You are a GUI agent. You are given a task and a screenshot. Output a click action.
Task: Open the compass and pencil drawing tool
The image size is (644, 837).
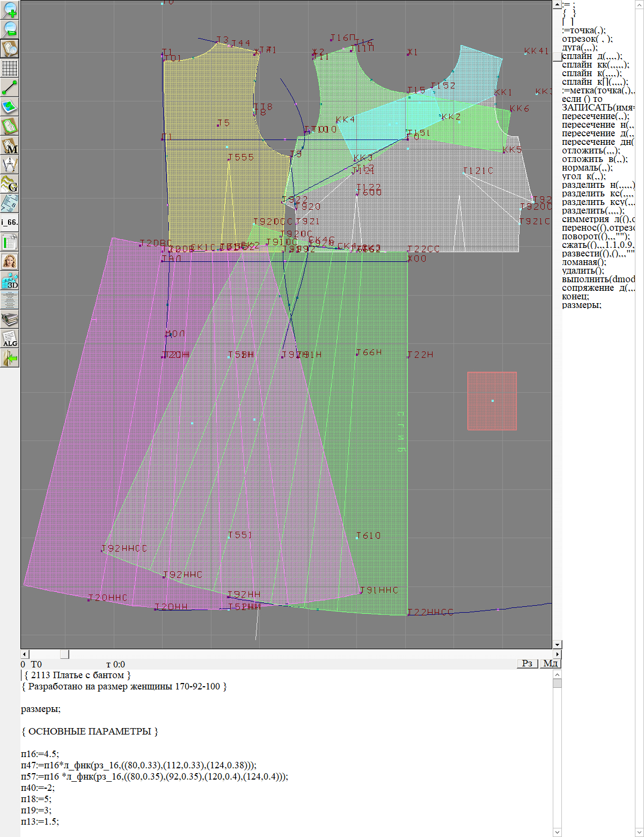(x=10, y=165)
